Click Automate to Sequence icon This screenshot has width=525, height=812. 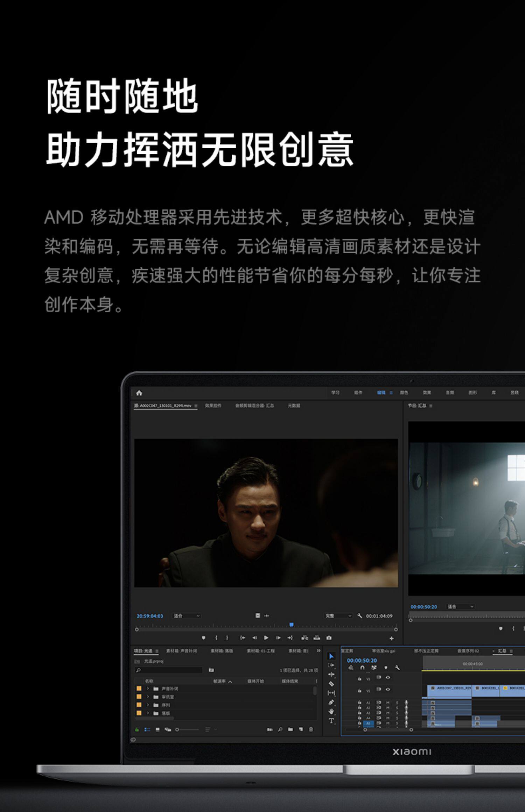pyautogui.click(x=270, y=729)
